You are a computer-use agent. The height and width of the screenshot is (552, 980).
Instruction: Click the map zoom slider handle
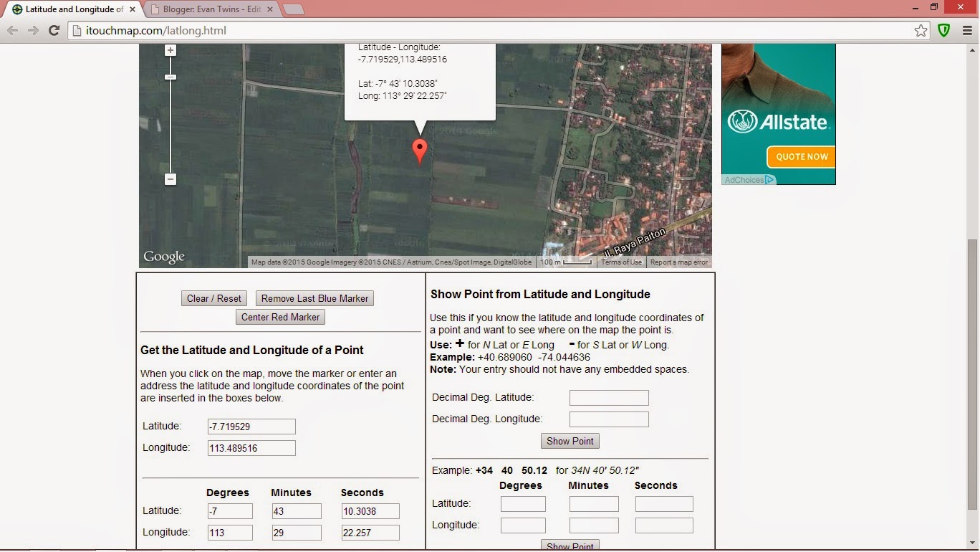point(170,77)
